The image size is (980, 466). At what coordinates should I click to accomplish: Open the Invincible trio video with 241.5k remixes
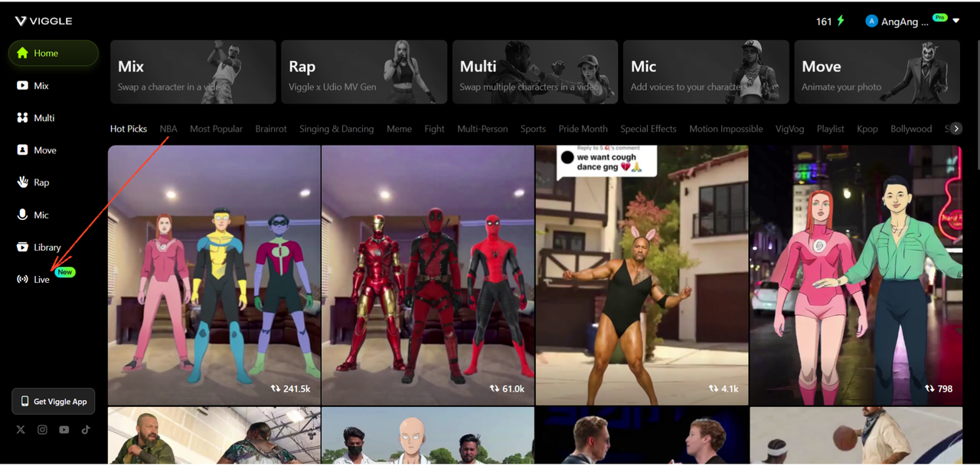point(214,275)
